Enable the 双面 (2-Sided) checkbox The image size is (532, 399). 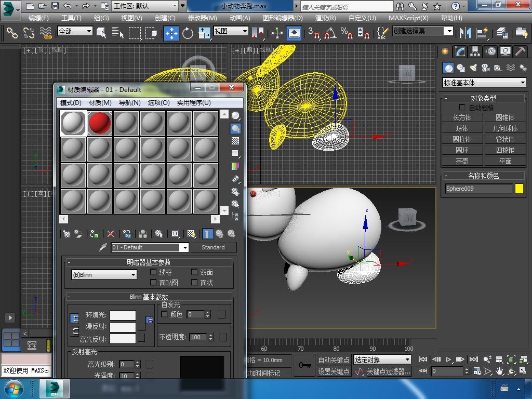pyautogui.click(x=195, y=272)
